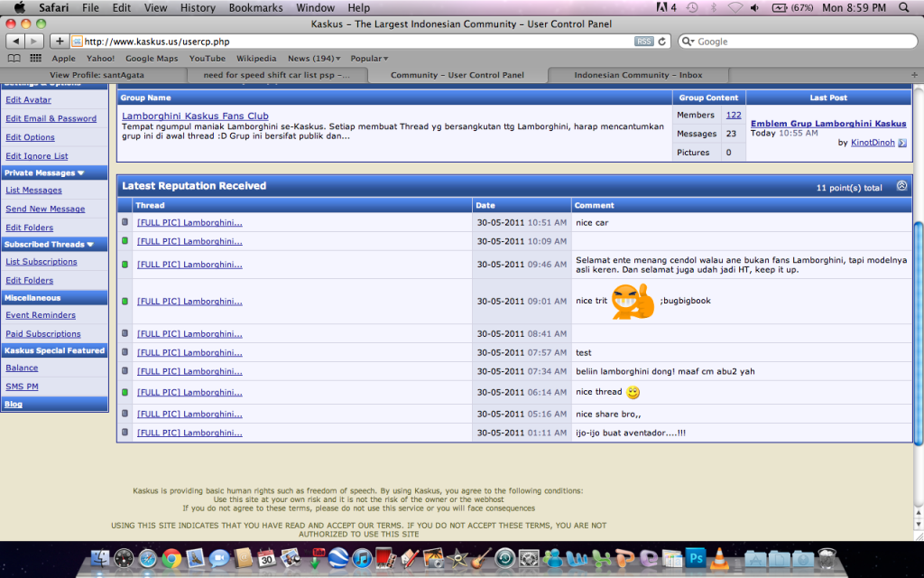Open a new tab with the tab bar plus
The height and width of the screenshot is (578, 924).
coord(915,75)
